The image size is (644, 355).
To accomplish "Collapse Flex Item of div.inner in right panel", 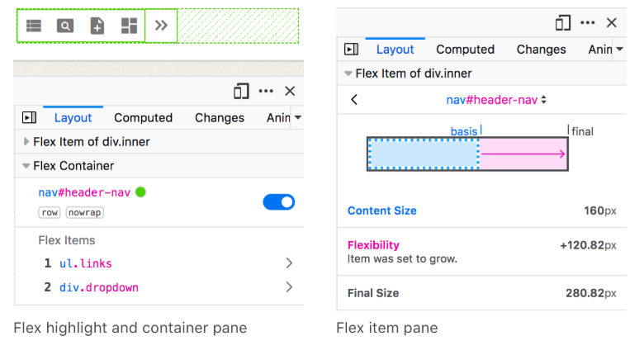I will pos(348,73).
